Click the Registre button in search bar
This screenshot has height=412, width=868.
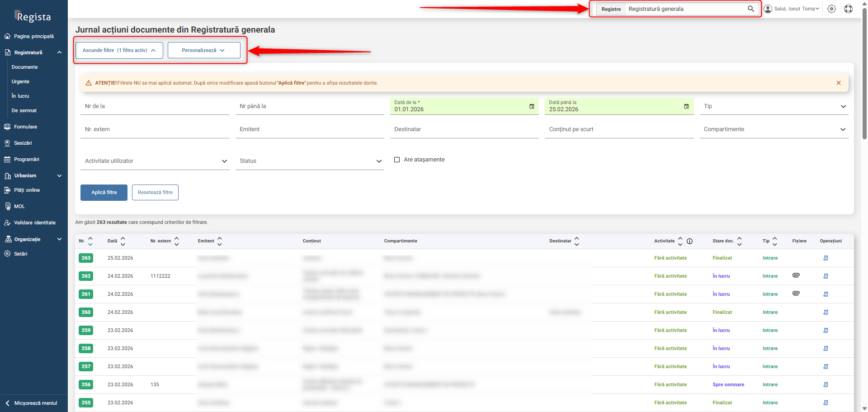pyautogui.click(x=611, y=9)
